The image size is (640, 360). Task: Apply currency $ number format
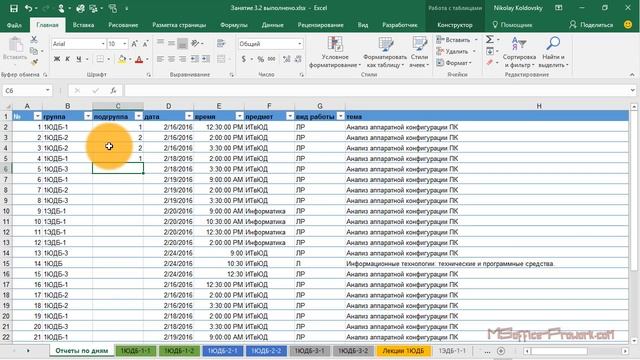pyautogui.click(x=244, y=60)
